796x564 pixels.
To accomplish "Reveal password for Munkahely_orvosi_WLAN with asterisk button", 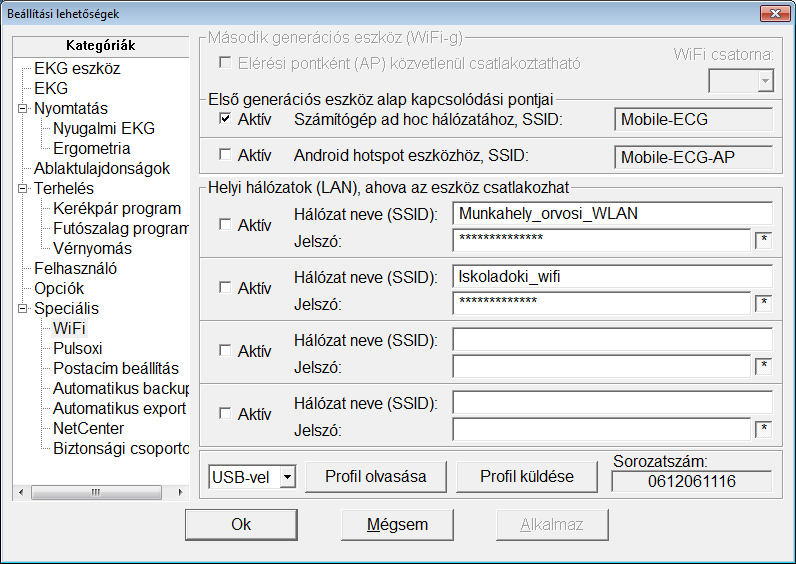I will 764,241.
